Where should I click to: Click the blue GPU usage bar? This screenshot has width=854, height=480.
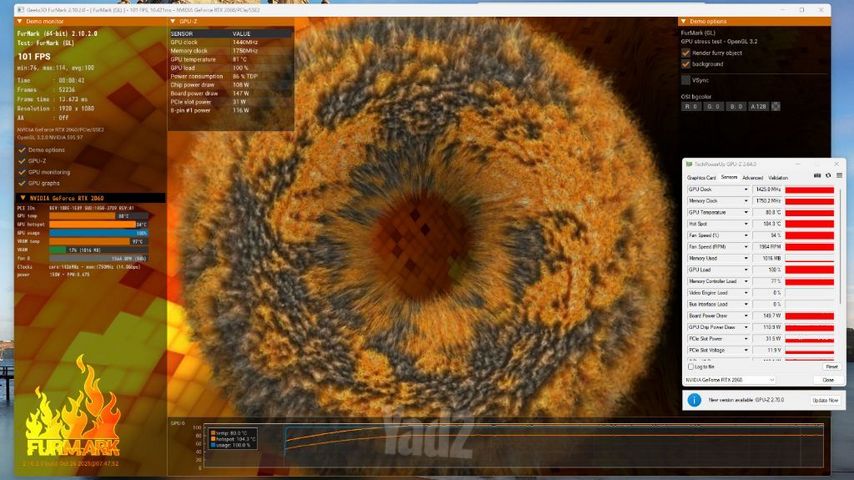click(x=98, y=233)
